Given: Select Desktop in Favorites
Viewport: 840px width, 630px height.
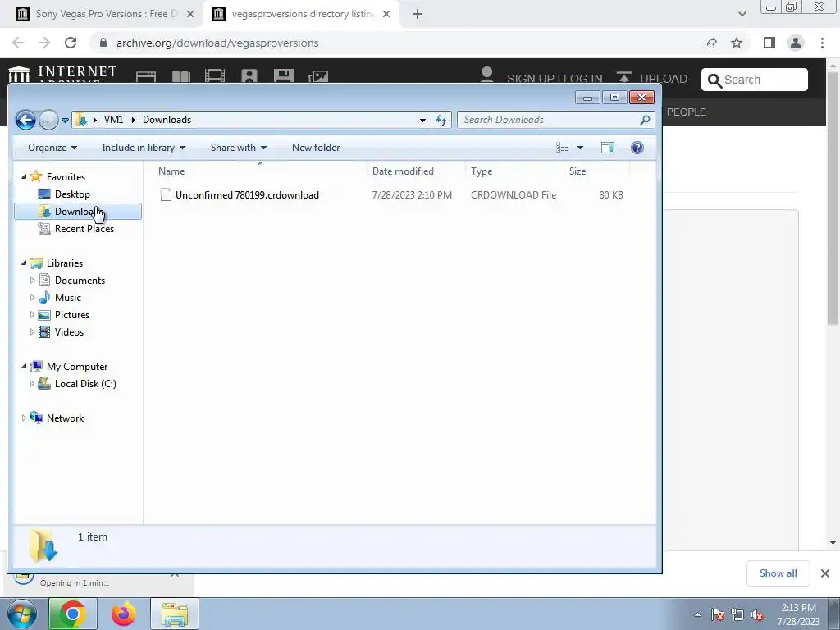Looking at the screenshot, I should 72,194.
